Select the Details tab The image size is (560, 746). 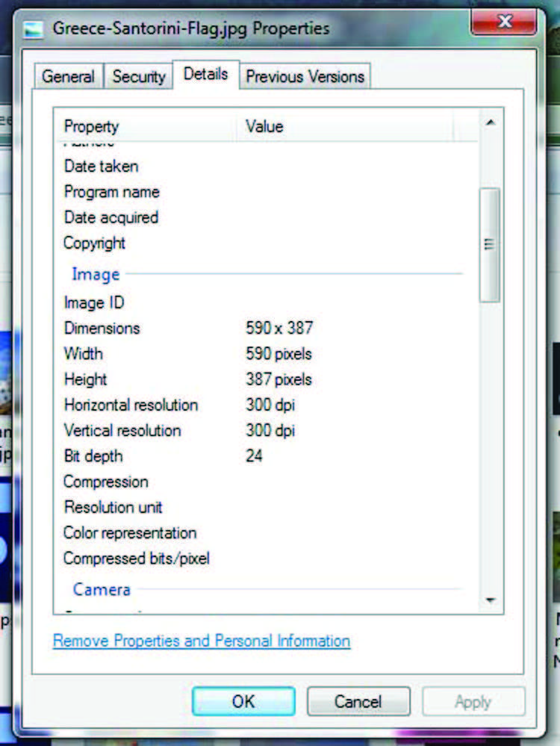(x=205, y=74)
